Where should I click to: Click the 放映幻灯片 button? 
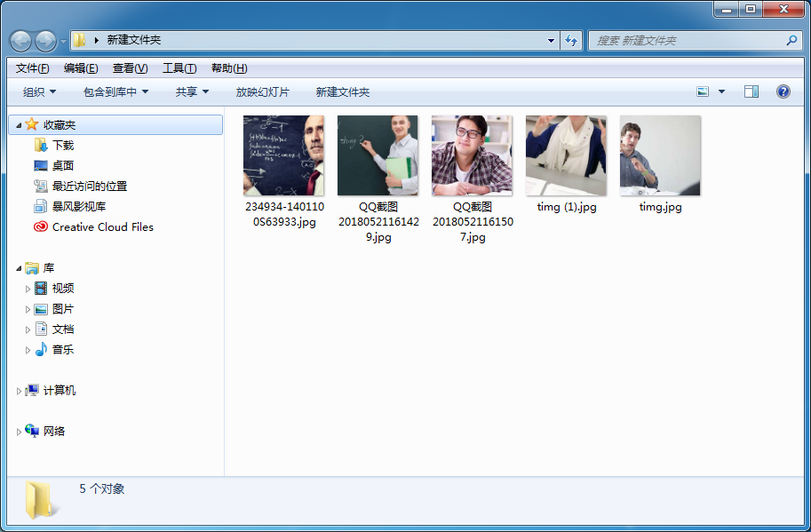pos(262,92)
